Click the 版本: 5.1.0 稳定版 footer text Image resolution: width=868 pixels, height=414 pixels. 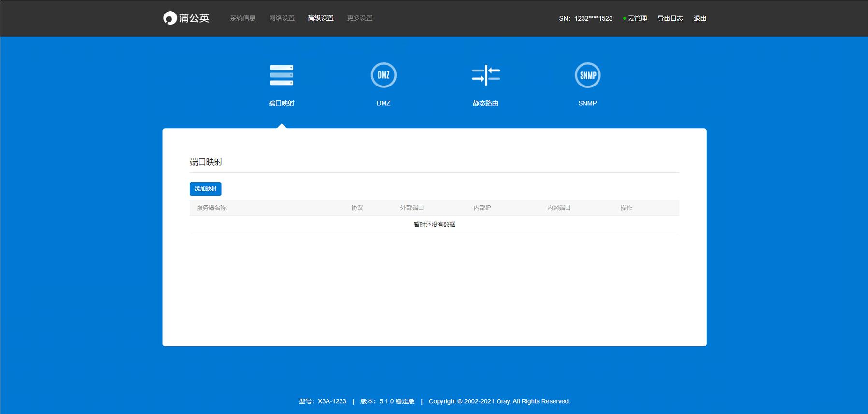[x=387, y=401]
